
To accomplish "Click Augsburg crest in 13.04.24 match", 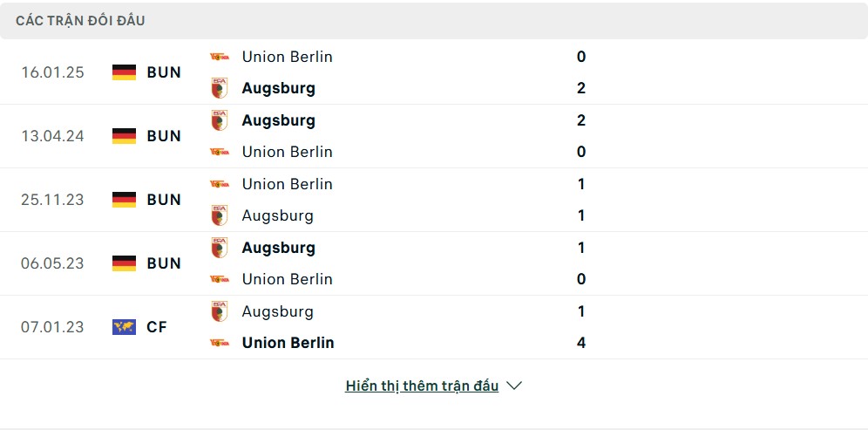I will [x=220, y=120].
